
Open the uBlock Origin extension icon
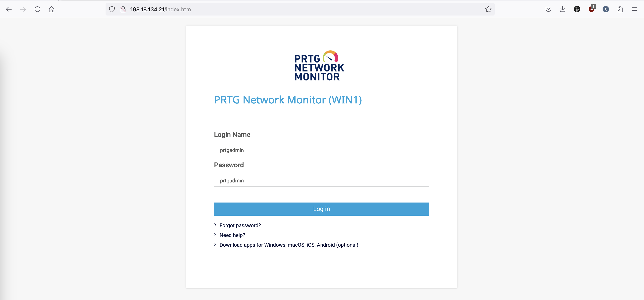click(x=591, y=9)
